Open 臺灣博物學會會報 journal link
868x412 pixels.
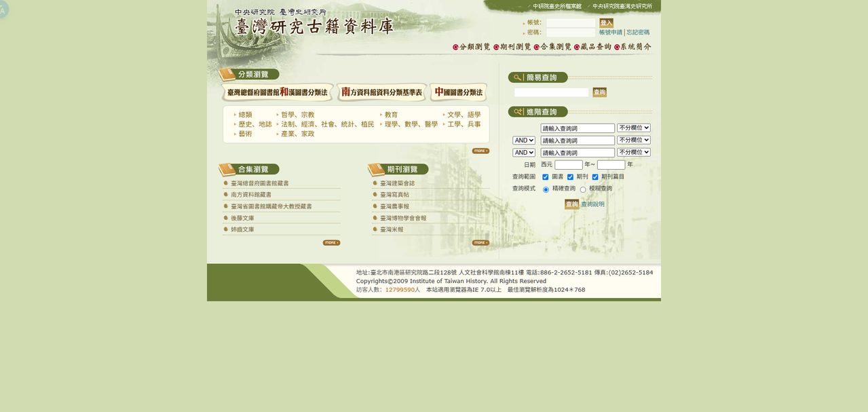click(403, 219)
